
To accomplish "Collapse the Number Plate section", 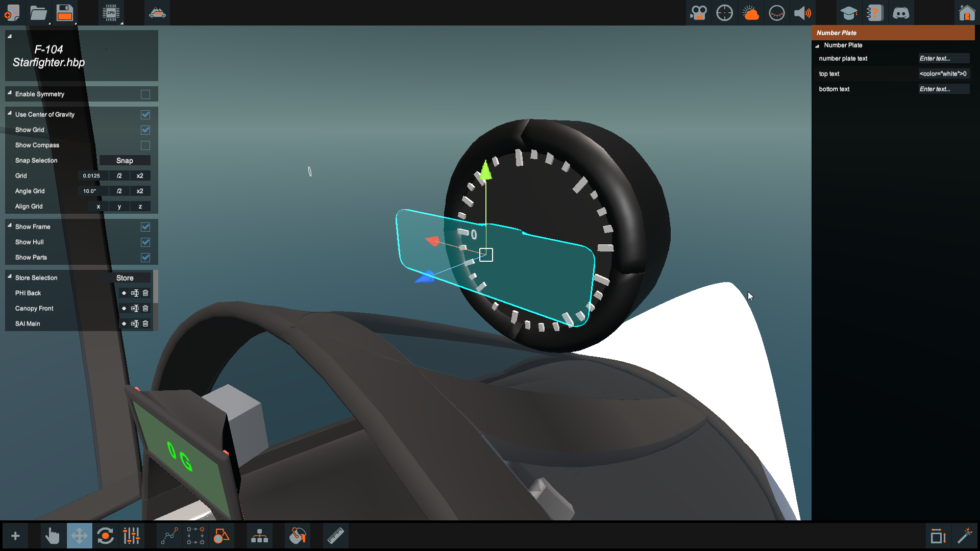I will [817, 46].
